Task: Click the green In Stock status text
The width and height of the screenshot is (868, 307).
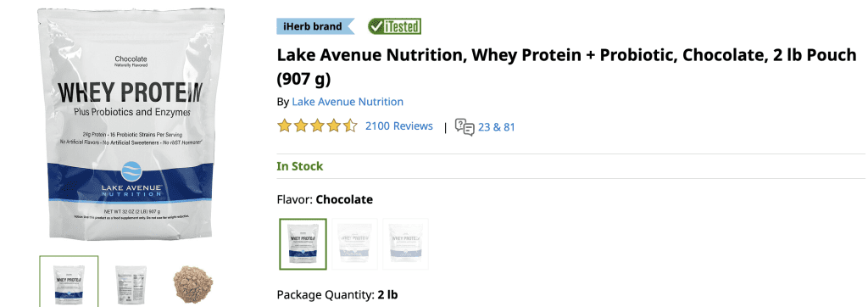Action: (300, 166)
